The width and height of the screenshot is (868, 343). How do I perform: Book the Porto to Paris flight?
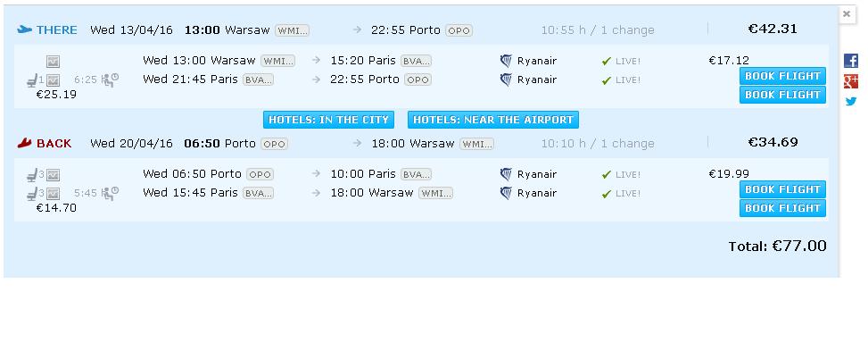(782, 189)
